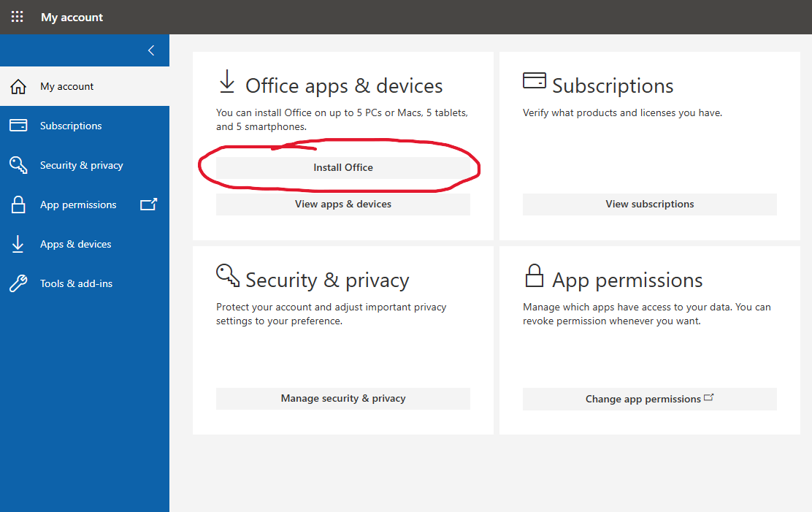This screenshot has width=812, height=512.
Task: Click the App permissions card heading
Action: 627,280
